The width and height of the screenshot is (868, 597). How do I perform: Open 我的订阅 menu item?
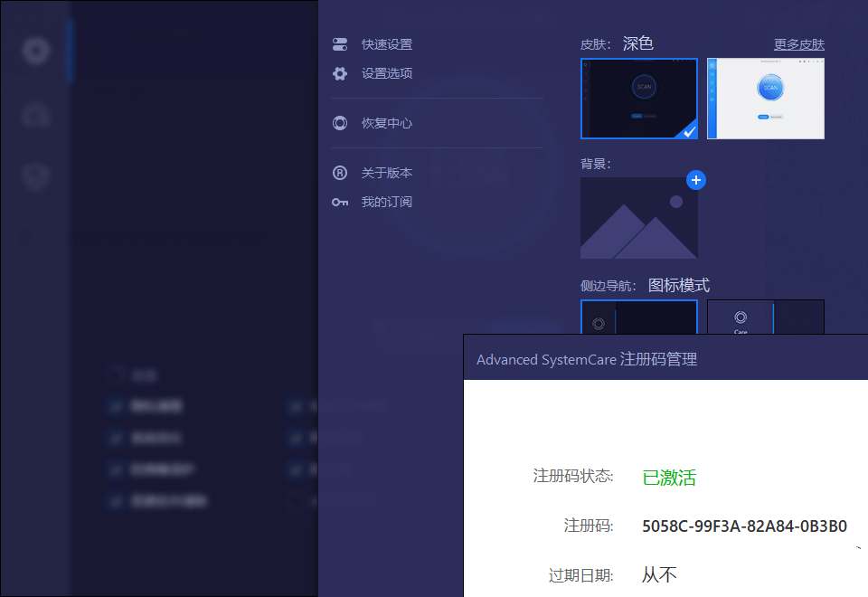(x=386, y=202)
